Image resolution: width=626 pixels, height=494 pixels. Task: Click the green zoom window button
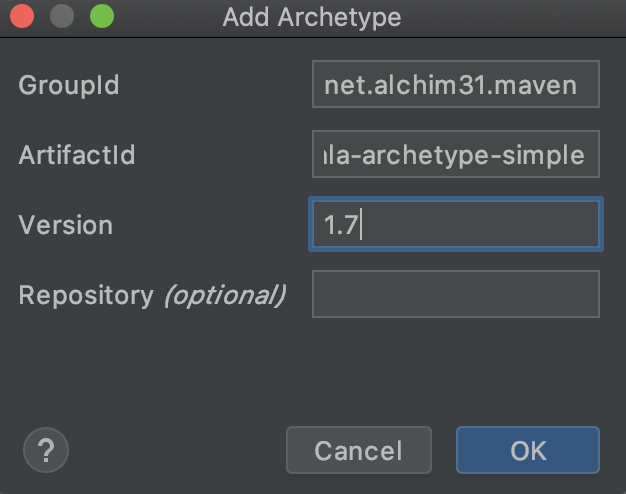(x=102, y=16)
